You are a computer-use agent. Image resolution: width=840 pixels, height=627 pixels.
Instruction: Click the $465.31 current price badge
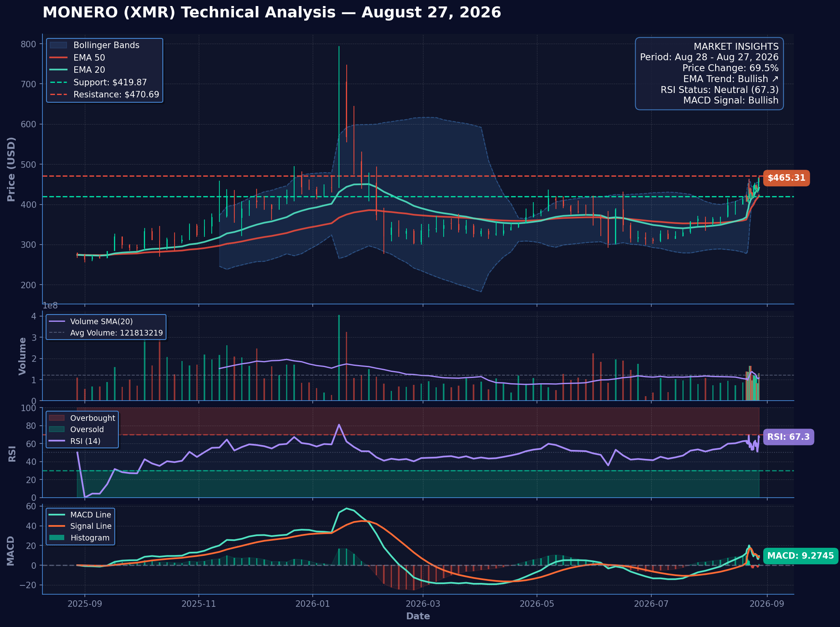786,178
